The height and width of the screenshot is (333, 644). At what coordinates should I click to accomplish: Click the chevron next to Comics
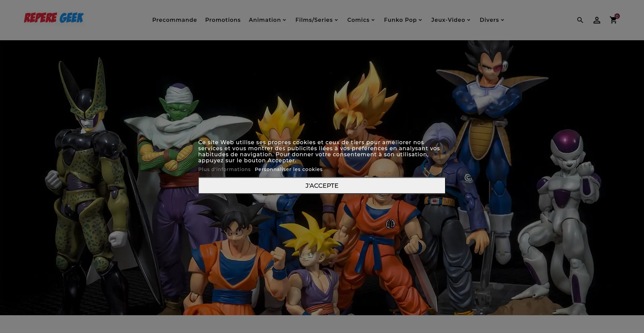pos(373,20)
